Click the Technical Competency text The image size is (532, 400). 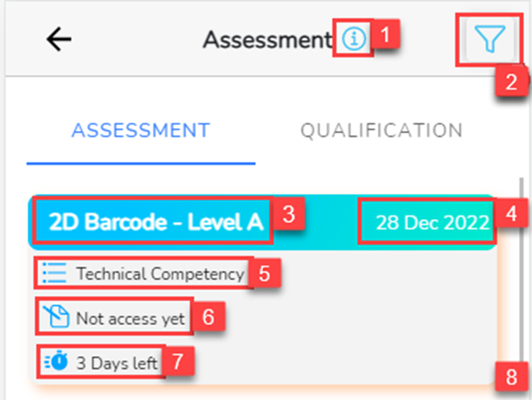click(160, 274)
